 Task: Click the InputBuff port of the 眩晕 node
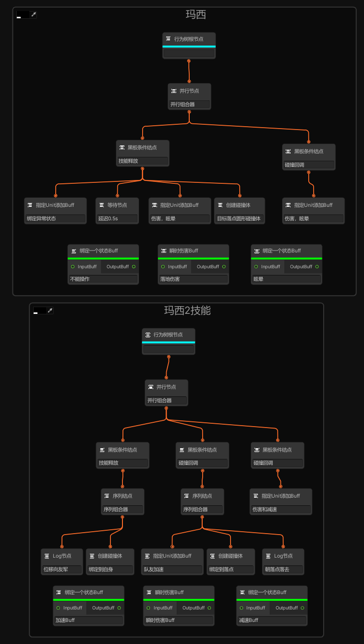(256, 267)
